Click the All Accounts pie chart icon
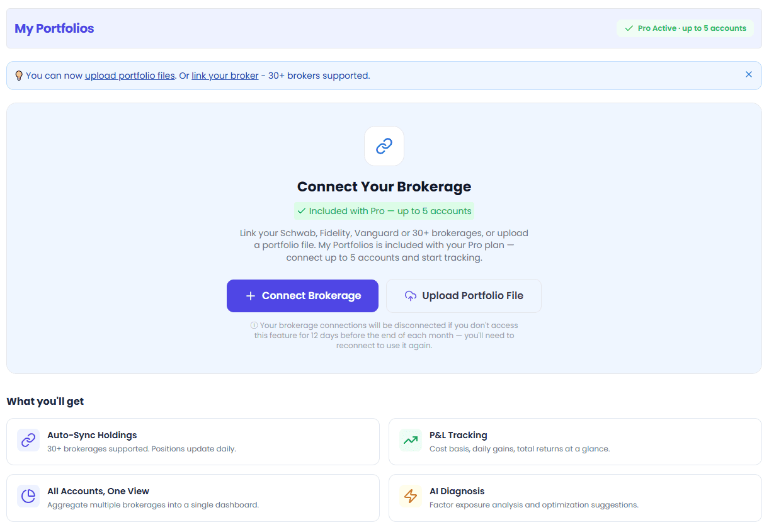The width and height of the screenshot is (769, 532). coord(28,496)
